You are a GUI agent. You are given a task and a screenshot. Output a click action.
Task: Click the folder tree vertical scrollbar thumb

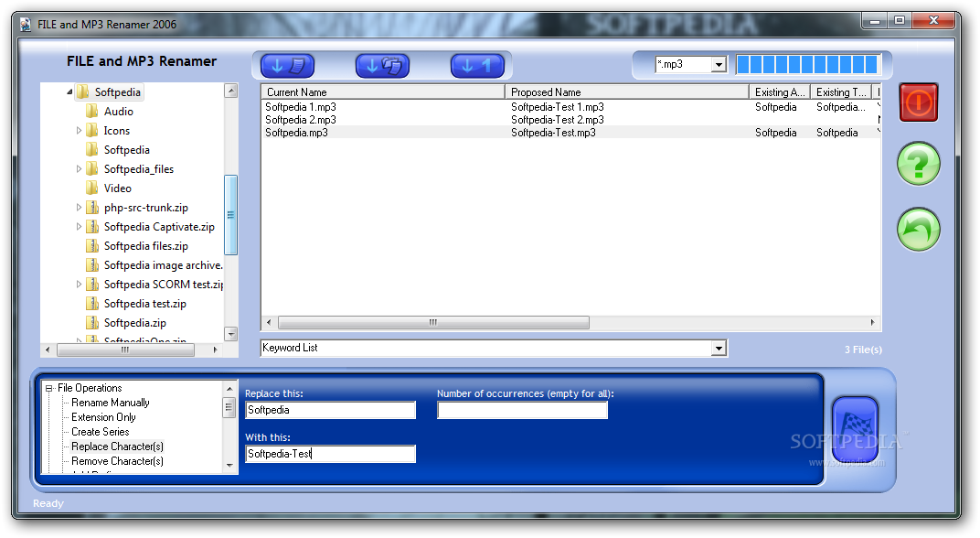(230, 215)
